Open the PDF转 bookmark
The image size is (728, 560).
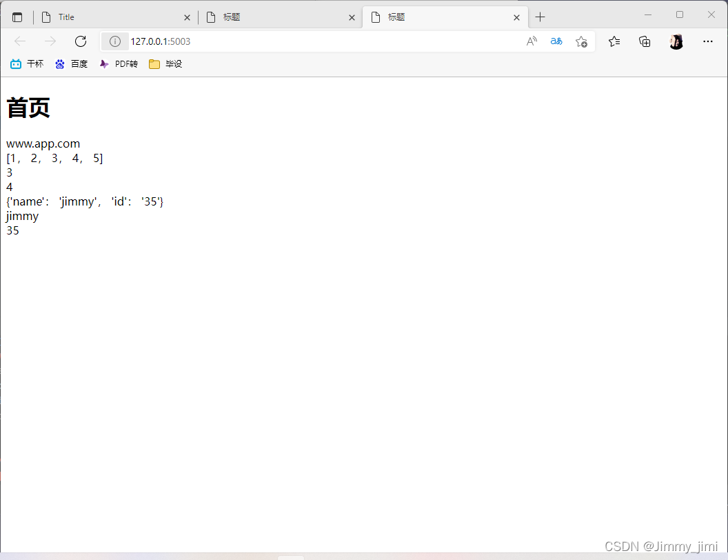[x=119, y=64]
